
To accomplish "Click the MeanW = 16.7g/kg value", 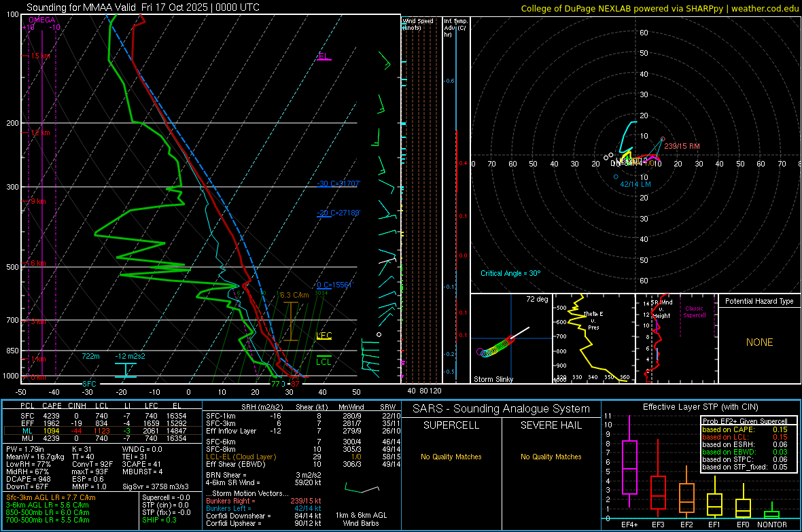I will pyautogui.click(x=35, y=457).
